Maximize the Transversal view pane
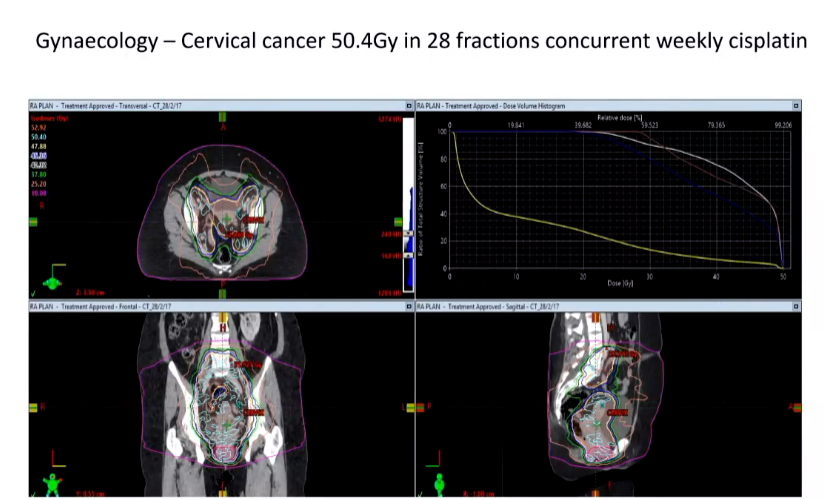Viewport: 825px width, 500px height. (x=408, y=104)
